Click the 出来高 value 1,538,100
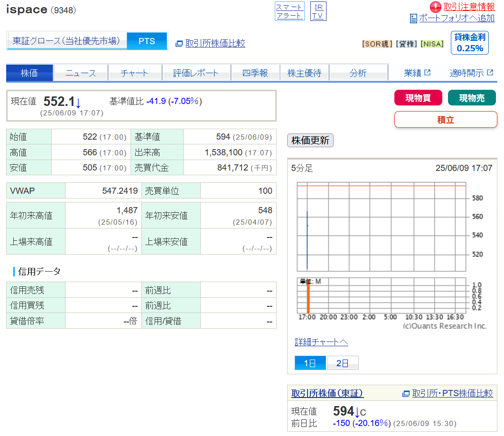The height and width of the screenshot is (436, 504). coord(224,152)
